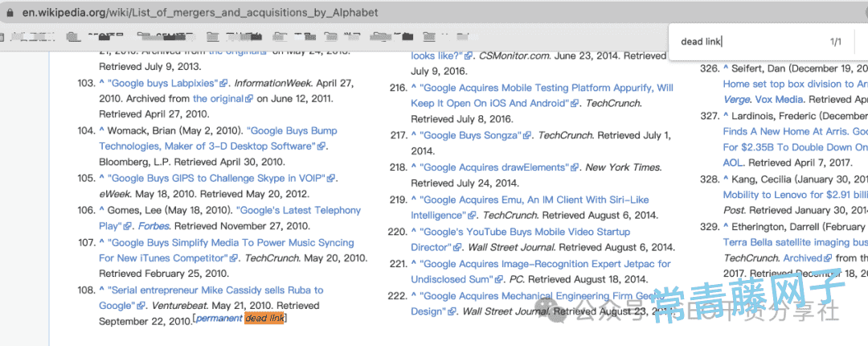Click external-link icon after "Google Acquires drawElements"
The width and height of the screenshot is (868, 346).
[575, 168]
